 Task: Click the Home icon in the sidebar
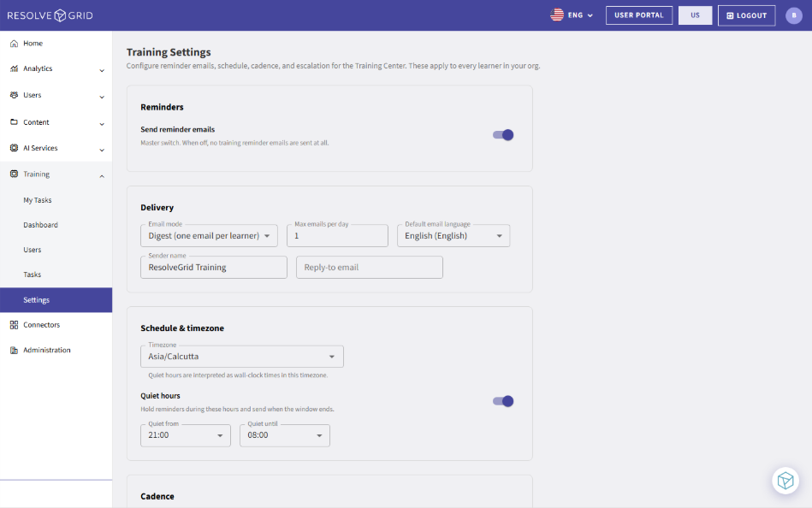tap(14, 44)
